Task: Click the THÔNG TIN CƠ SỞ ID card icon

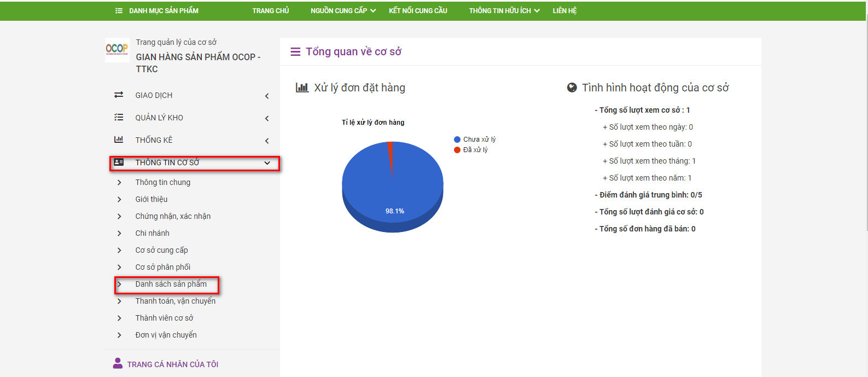Action: (x=119, y=162)
